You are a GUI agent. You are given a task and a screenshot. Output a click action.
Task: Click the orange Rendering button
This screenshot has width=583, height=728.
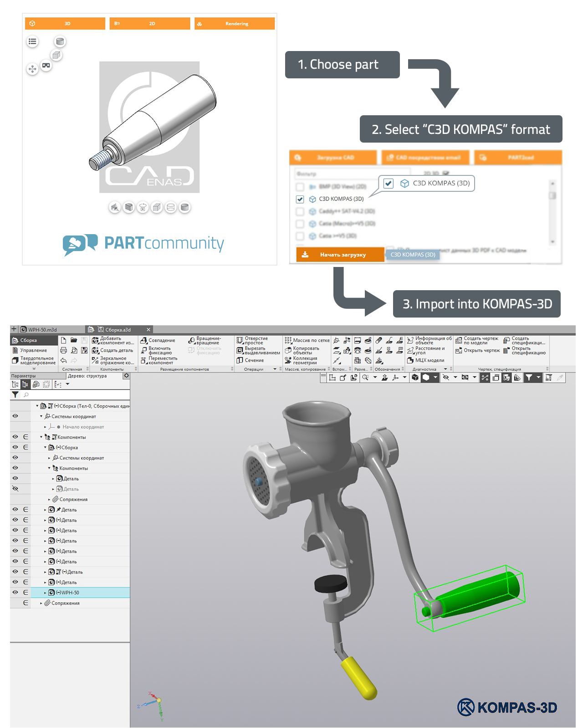pos(235,24)
